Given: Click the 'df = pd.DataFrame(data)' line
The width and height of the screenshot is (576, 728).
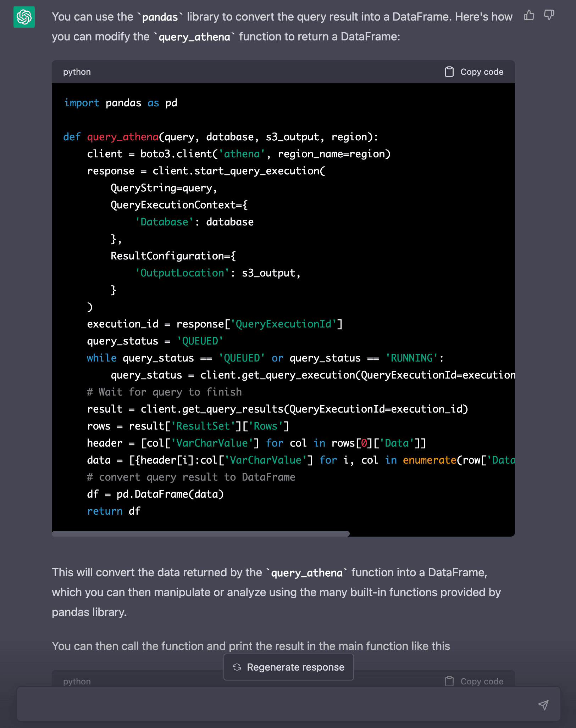Looking at the screenshot, I should click(155, 494).
